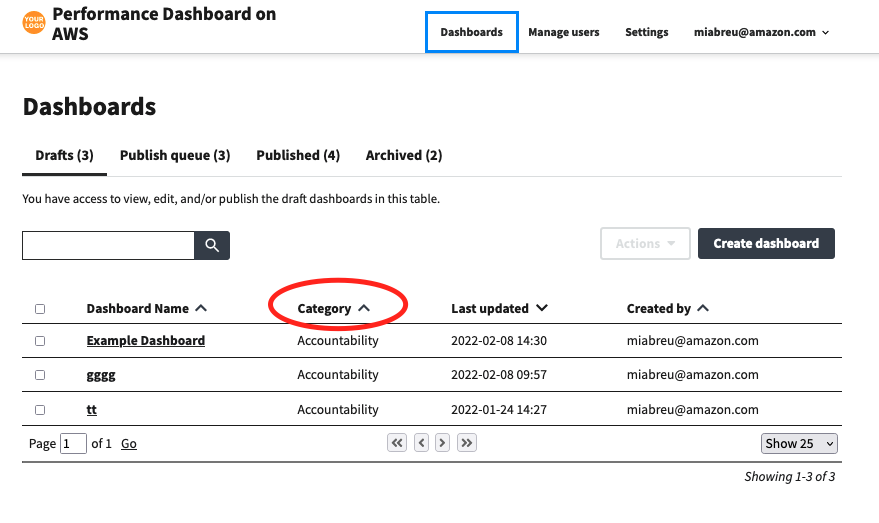Click the Last updated column header
The image size is (879, 523).
click(x=490, y=308)
